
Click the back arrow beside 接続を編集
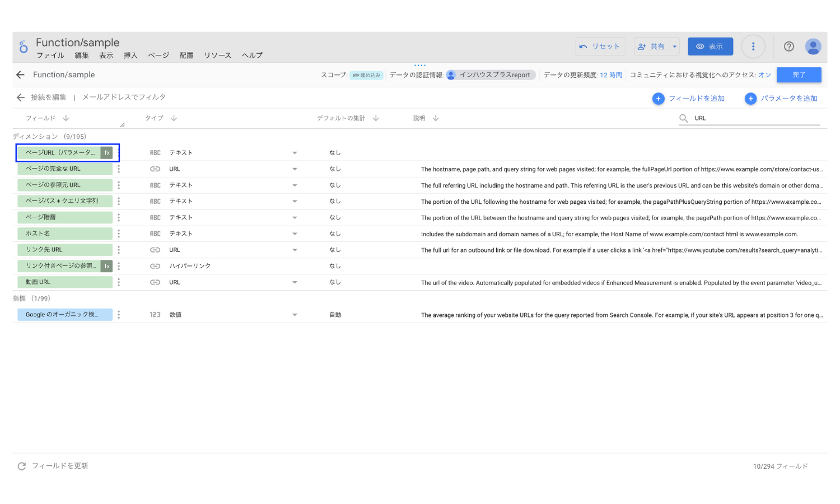click(20, 97)
